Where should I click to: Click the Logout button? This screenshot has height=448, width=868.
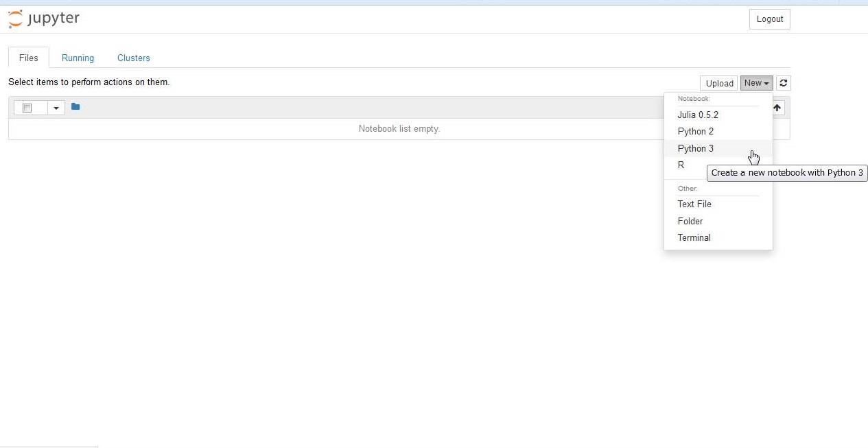click(x=770, y=19)
